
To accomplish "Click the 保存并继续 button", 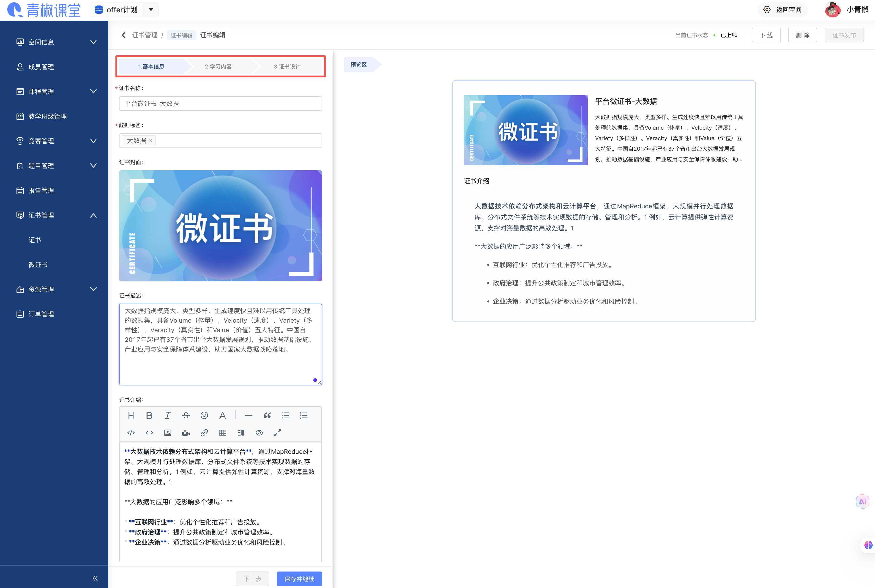I will point(299,579).
